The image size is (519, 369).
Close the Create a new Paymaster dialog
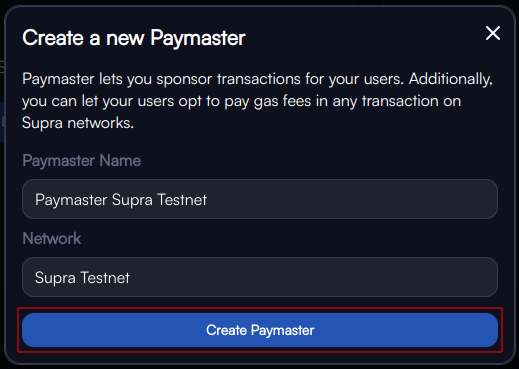[x=493, y=33]
